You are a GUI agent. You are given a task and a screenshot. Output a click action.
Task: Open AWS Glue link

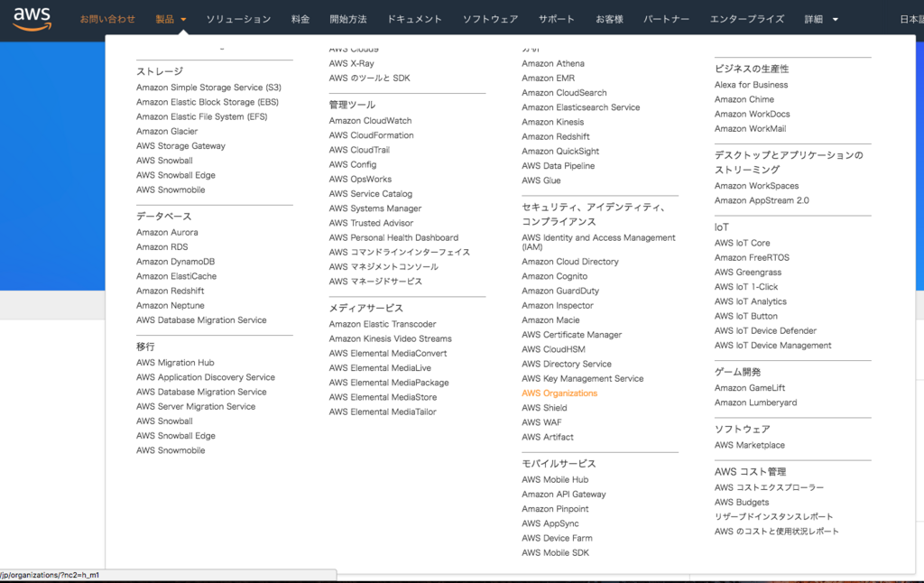tap(541, 180)
